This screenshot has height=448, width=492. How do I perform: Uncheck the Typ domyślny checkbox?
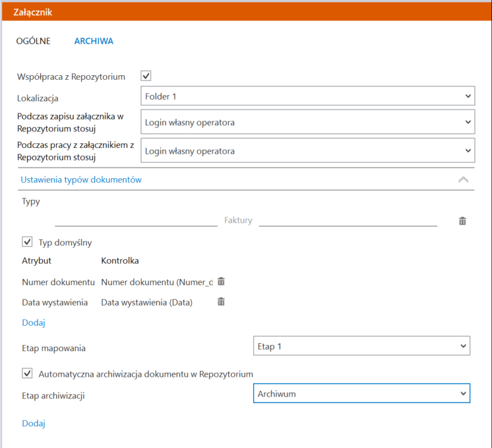(27, 242)
